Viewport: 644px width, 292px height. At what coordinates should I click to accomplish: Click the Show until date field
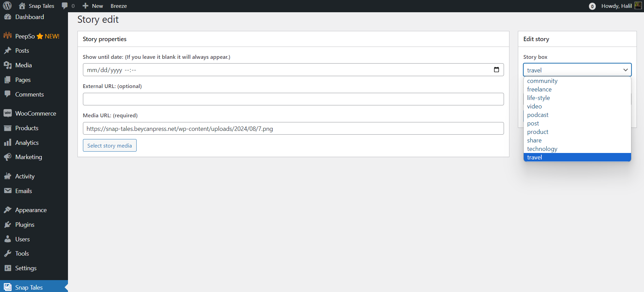click(293, 70)
